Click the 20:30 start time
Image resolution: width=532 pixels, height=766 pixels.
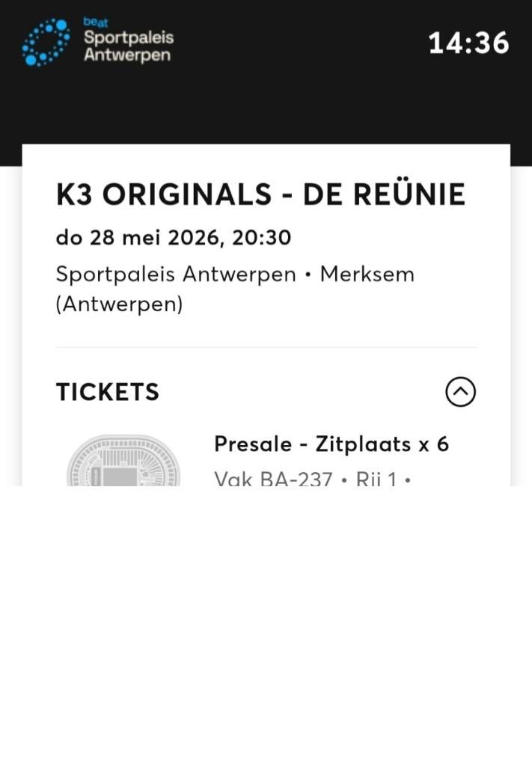tap(262, 238)
